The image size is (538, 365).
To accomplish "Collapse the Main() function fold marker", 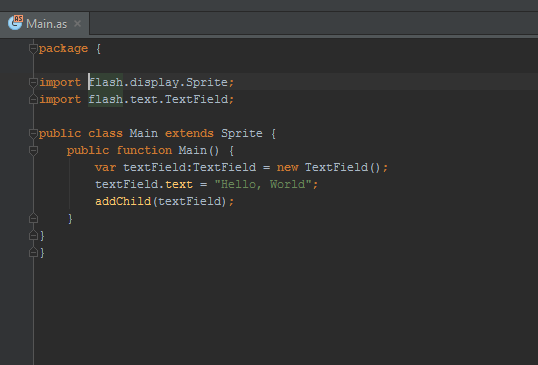I will click(33, 150).
